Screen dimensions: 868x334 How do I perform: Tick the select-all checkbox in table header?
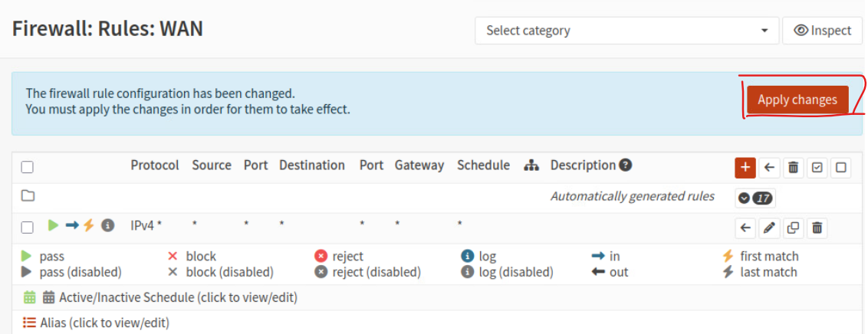[x=27, y=167]
